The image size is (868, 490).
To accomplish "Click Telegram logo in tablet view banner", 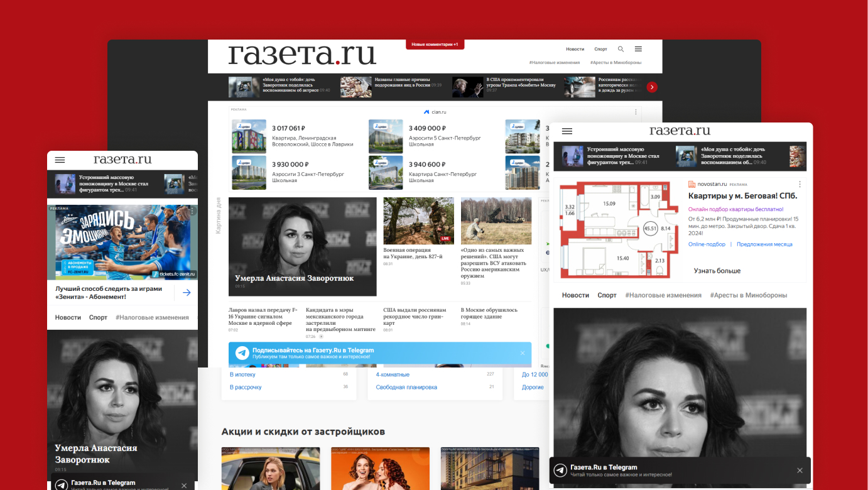I will [x=560, y=471].
